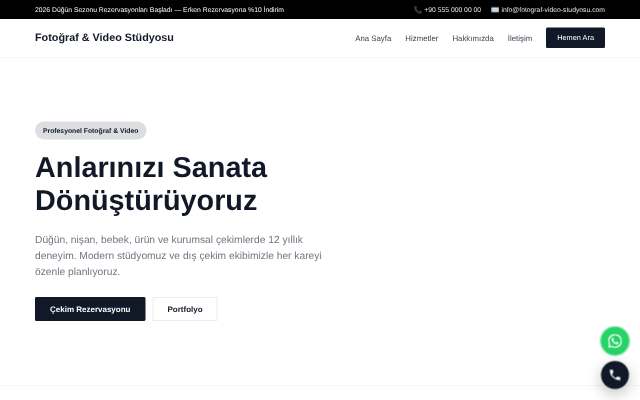The height and width of the screenshot is (400, 640).
Task: Click the info@ email address link
Action: [x=553, y=10]
